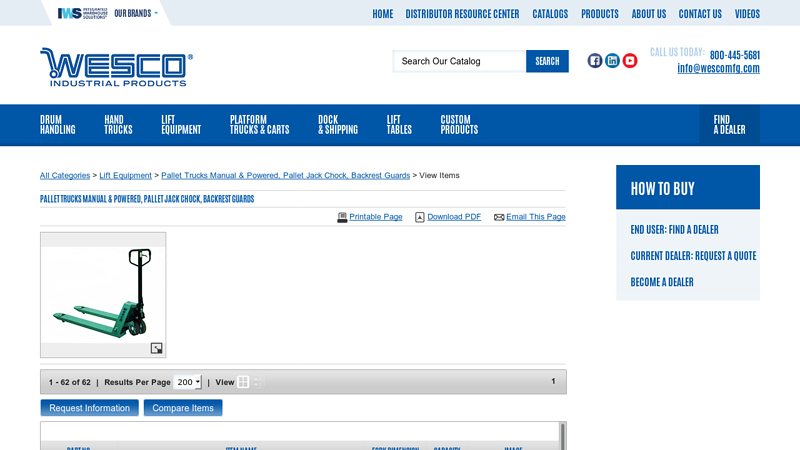The height and width of the screenshot is (450, 800).
Task: Expand the Our Brands dropdown
Action: click(x=136, y=14)
